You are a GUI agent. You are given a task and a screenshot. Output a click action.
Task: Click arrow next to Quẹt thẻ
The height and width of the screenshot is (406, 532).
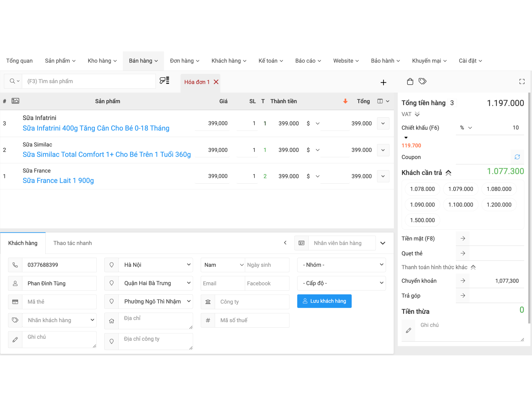(463, 253)
